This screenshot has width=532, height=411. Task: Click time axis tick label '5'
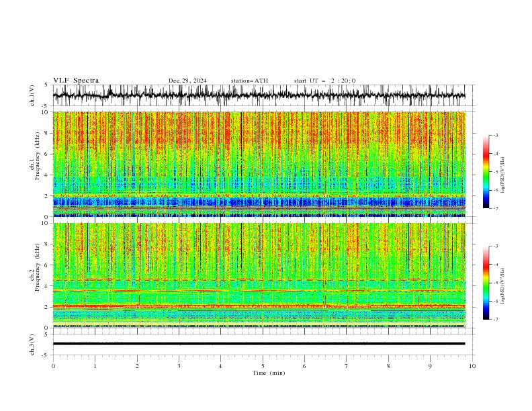tap(263, 366)
